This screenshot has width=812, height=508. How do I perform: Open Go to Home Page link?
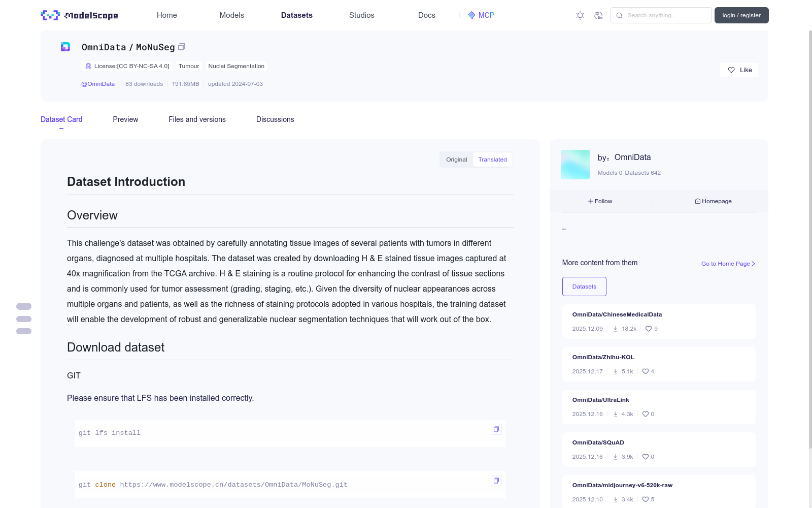728,264
